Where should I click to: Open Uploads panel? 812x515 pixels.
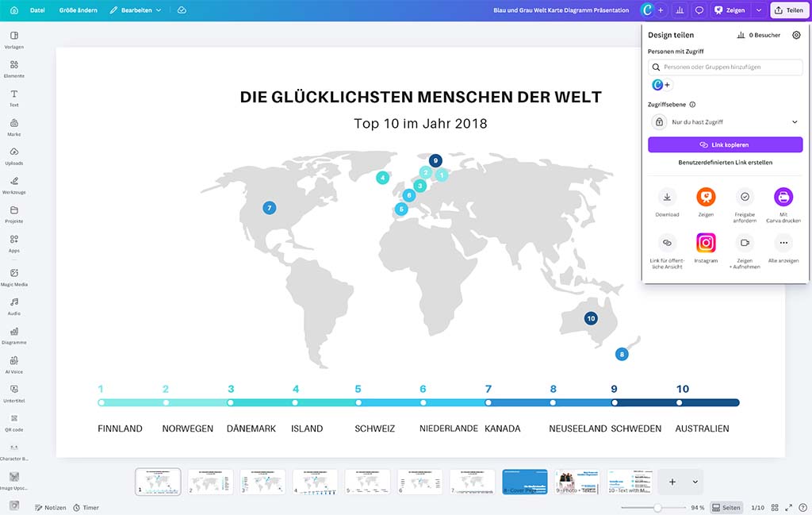pyautogui.click(x=14, y=156)
